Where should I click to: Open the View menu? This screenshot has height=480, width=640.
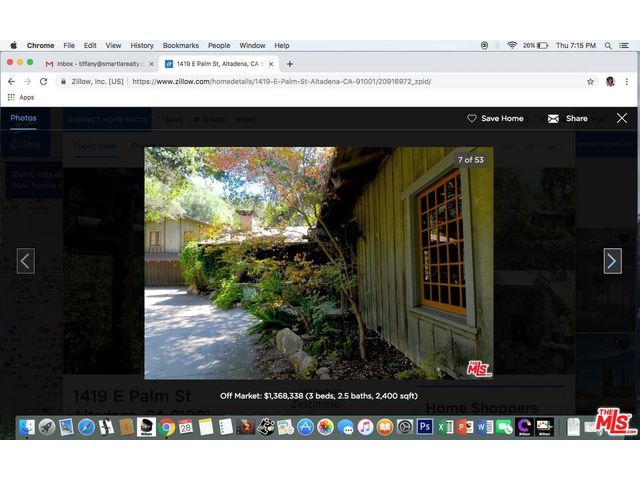113,45
